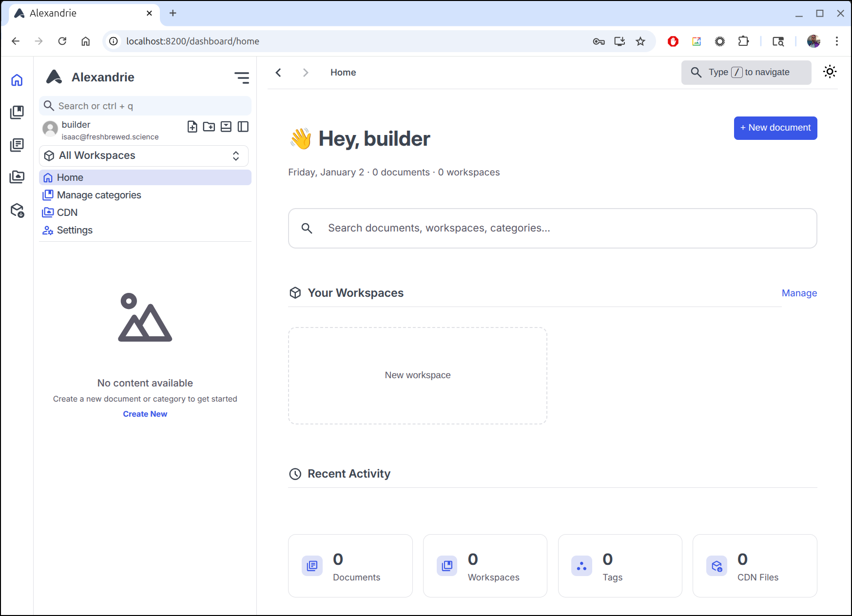Open Settings in the sidebar menu
852x616 pixels.
[75, 230]
